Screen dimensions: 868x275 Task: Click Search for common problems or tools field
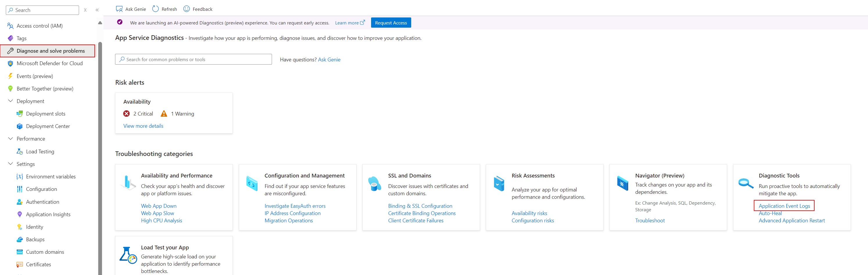pos(194,59)
